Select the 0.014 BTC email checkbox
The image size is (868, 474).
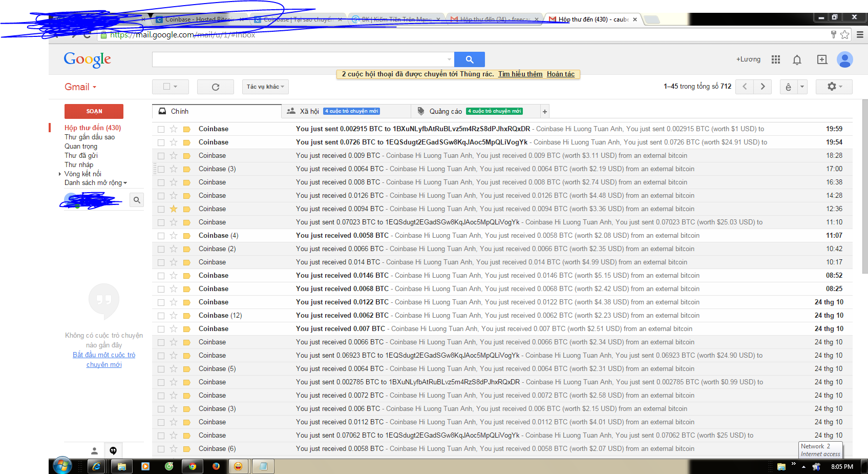point(161,262)
